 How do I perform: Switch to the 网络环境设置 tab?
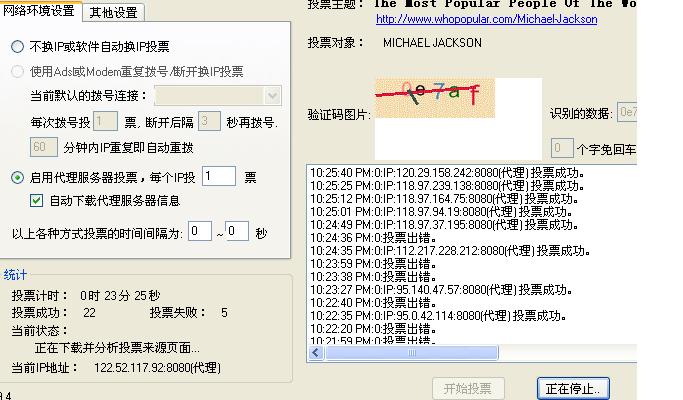pyautogui.click(x=40, y=11)
